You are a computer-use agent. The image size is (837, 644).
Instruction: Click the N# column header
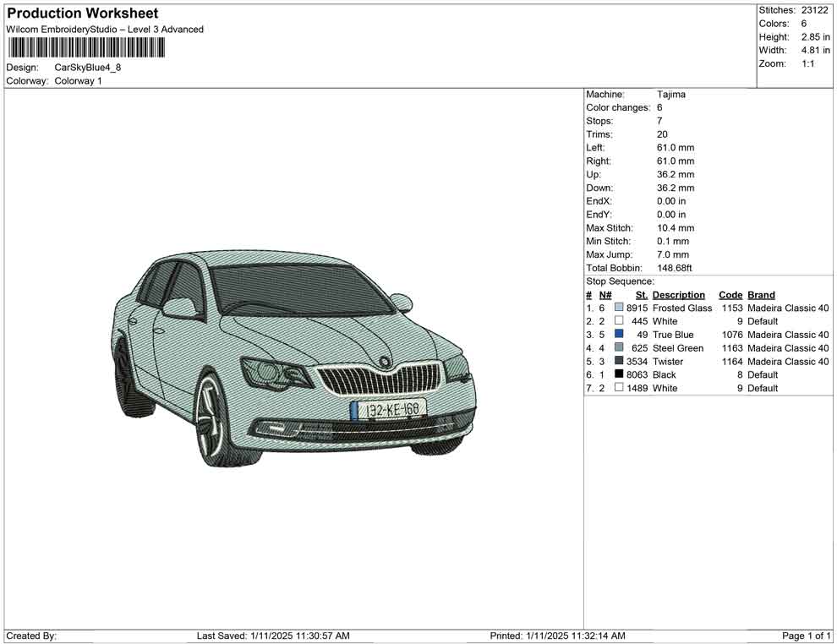coord(605,295)
